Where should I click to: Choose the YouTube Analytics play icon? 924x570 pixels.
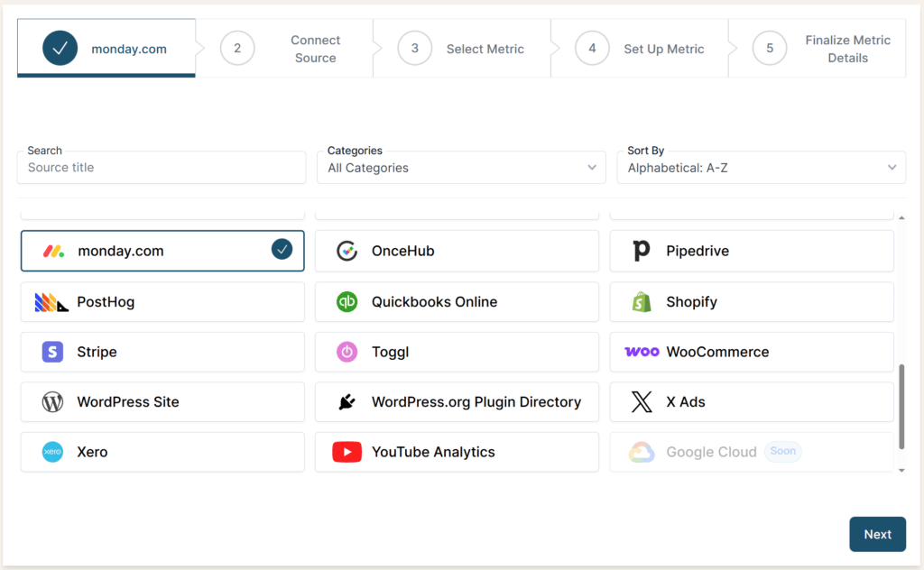click(346, 452)
